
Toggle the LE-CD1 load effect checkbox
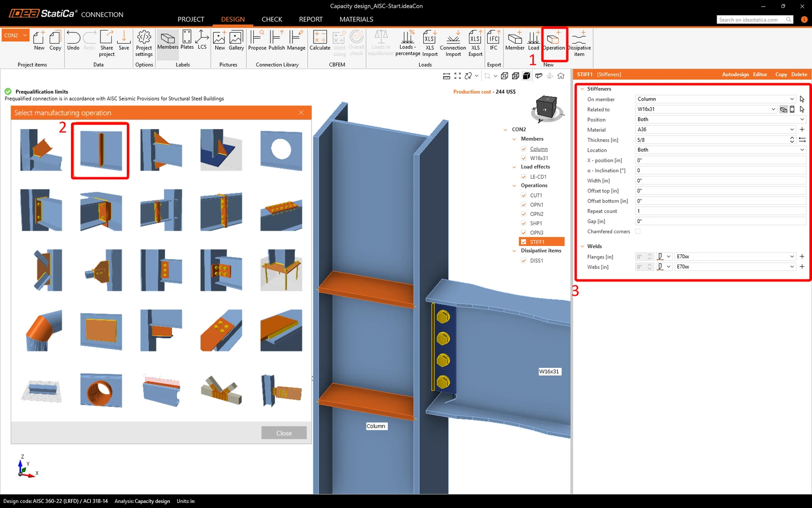pyautogui.click(x=524, y=177)
